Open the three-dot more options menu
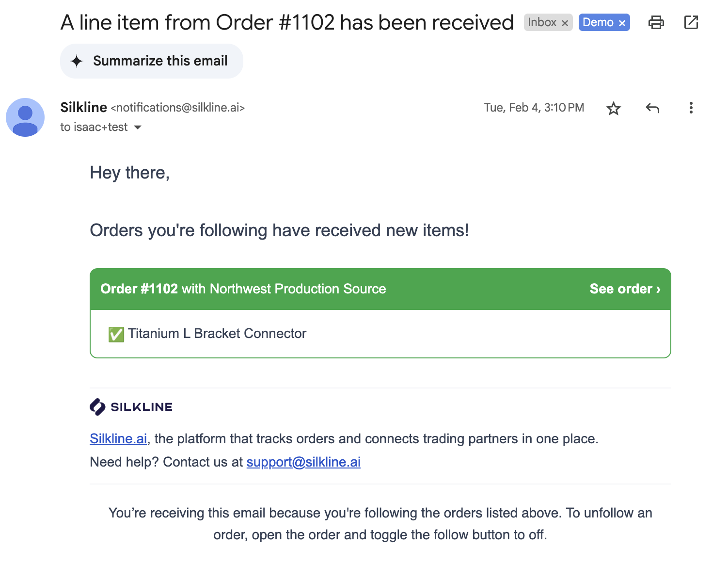The width and height of the screenshot is (728, 581). (x=691, y=108)
